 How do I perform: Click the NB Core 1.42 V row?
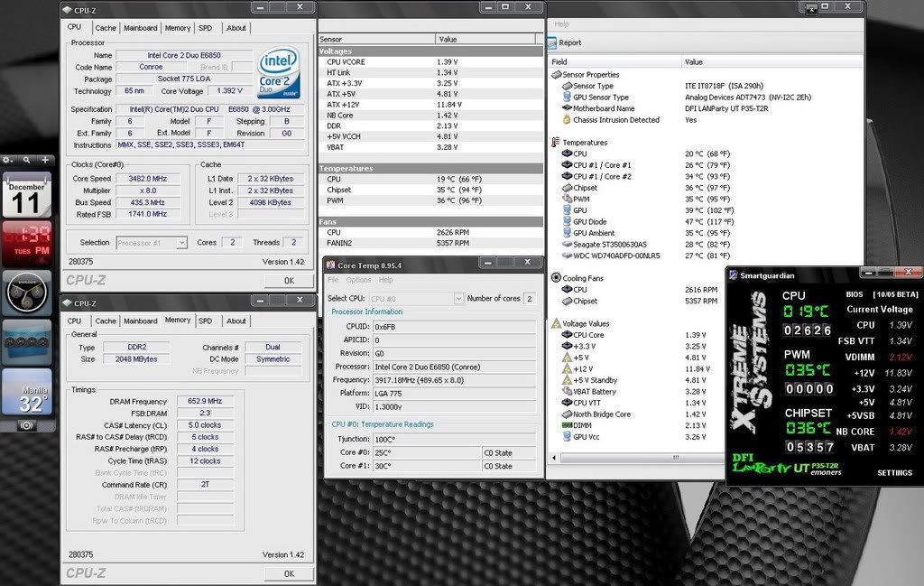[x=430, y=116]
